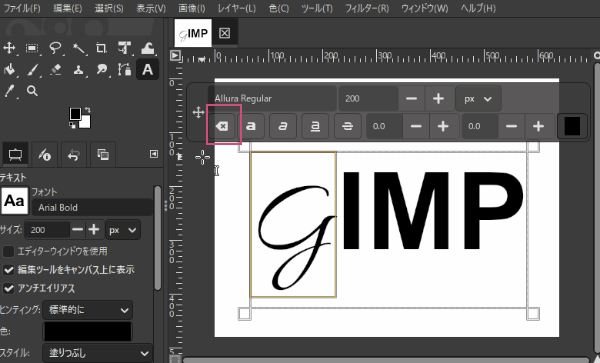This screenshot has height=363, width=600.
Task: Open the dock tab configuration menu
Action: (153, 154)
